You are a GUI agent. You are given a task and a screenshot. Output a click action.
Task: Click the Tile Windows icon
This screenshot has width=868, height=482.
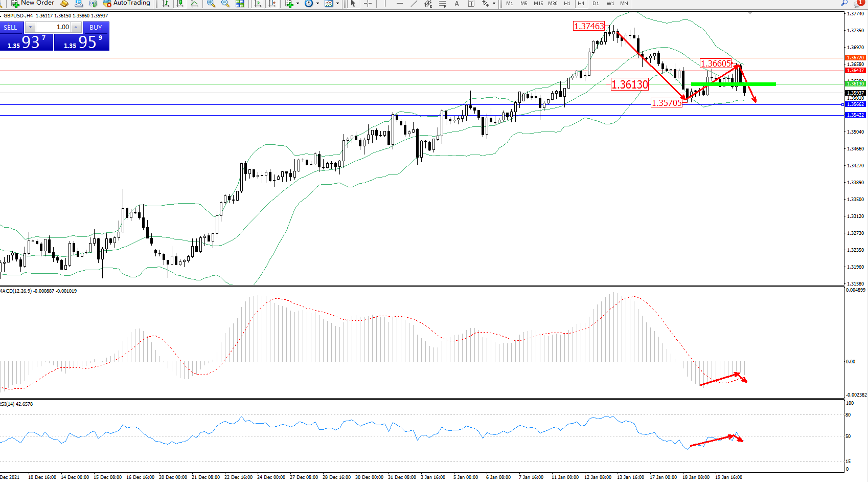240,4
